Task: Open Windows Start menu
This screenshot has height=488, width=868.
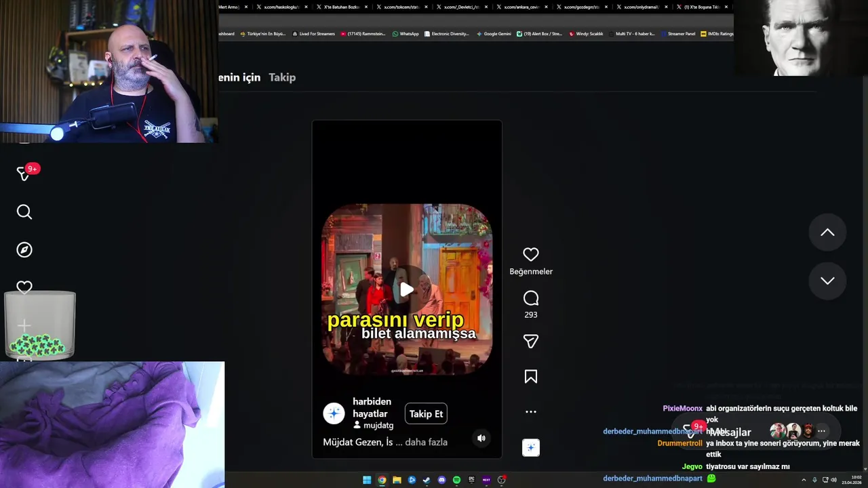Action: coord(367,480)
